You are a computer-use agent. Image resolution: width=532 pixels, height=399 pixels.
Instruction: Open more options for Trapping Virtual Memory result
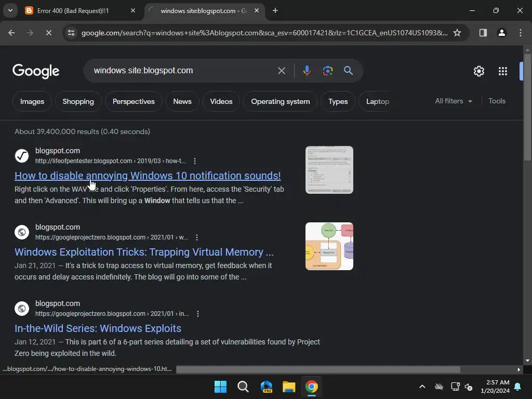point(197,237)
